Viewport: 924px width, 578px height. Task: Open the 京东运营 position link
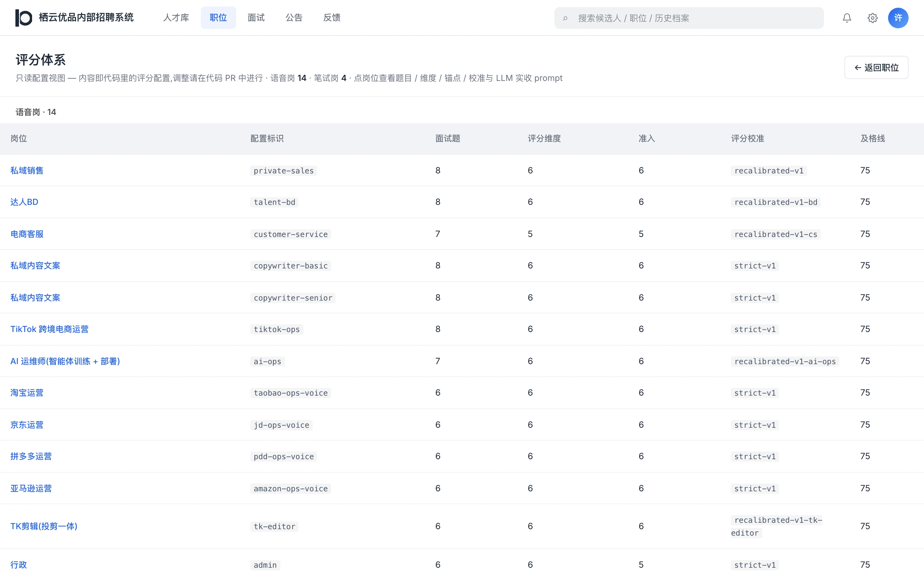pos(27,425)
